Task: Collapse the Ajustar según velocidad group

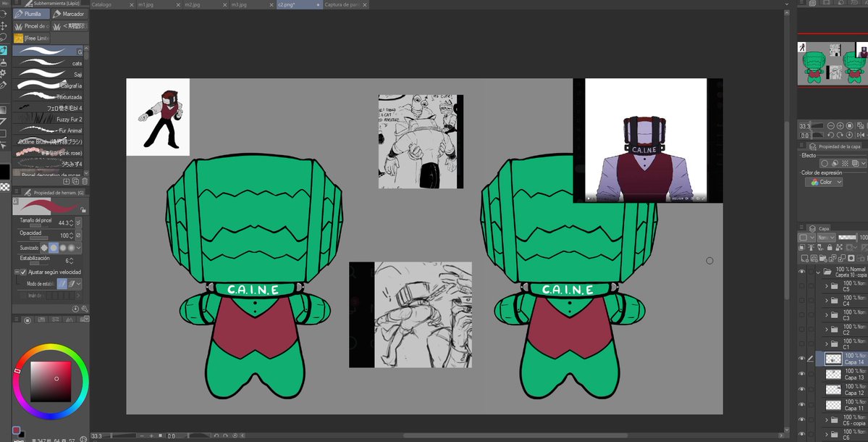Action: (x=17, y=272)
